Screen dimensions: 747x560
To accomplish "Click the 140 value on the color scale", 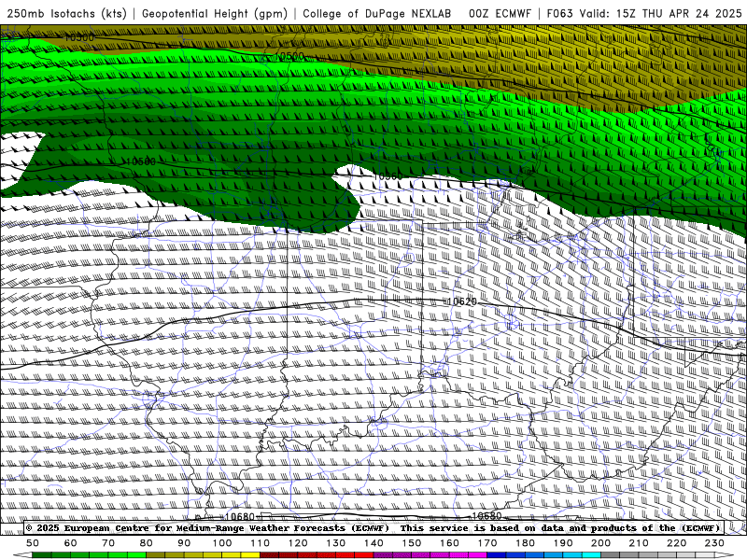I will point(373,543).
